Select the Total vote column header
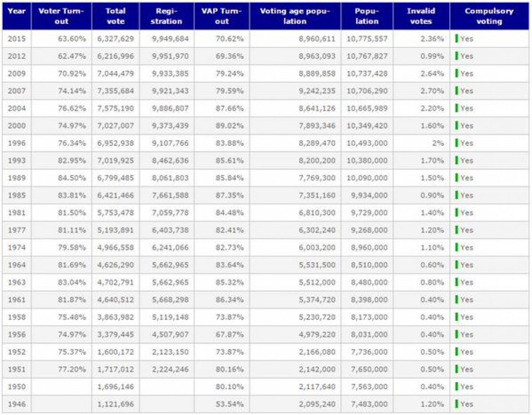This screenshot has width=532, height=415. pyautogui.click(x=116, y=16)
